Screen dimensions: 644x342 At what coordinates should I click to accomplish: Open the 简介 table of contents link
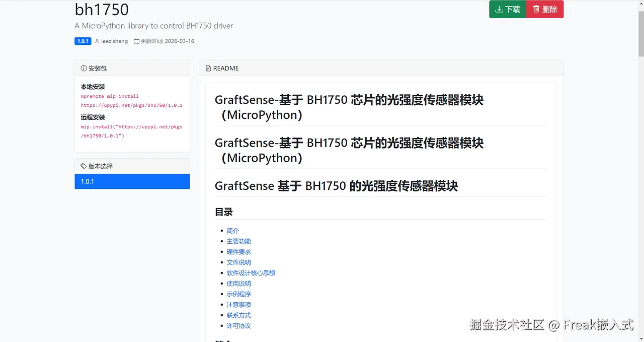(x=233, y=231)
